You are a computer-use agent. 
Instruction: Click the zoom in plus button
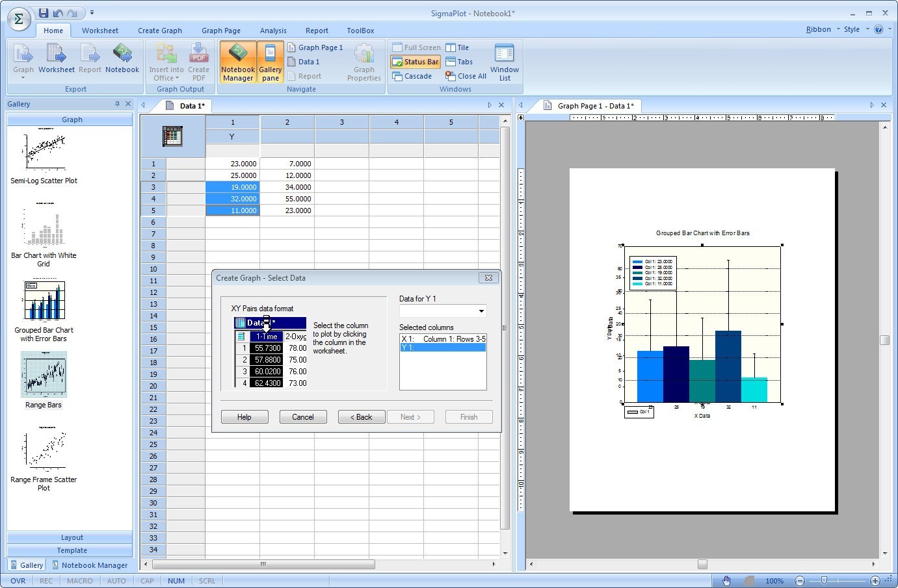click(x=875, y=580)
